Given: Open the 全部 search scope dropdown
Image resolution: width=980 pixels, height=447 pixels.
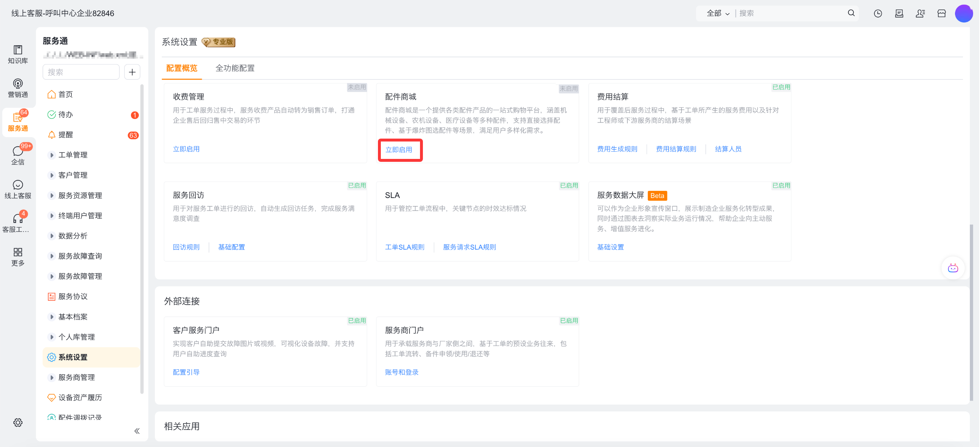Looking at the screenshot, I should pyautogui.click(x=717, y=13).
